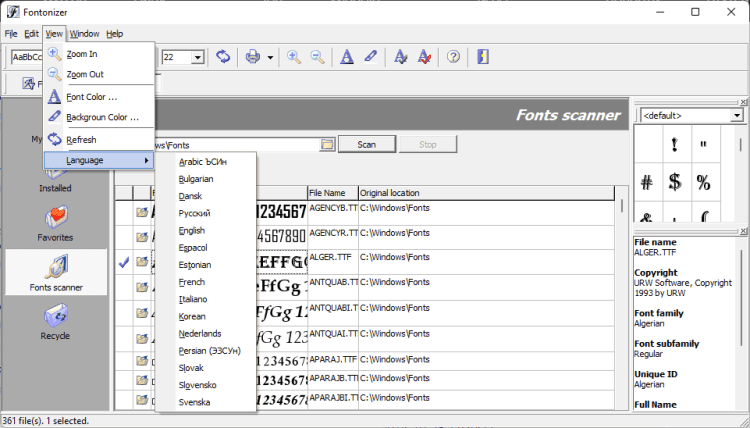
Task: Click the toolbar zoom out magnifier
Action: [318, 57]
